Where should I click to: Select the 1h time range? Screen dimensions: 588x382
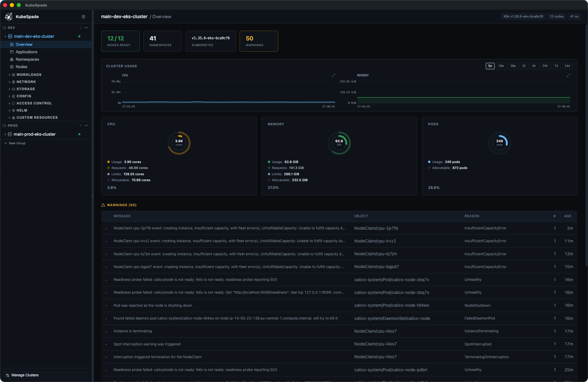tap(524, 66)
